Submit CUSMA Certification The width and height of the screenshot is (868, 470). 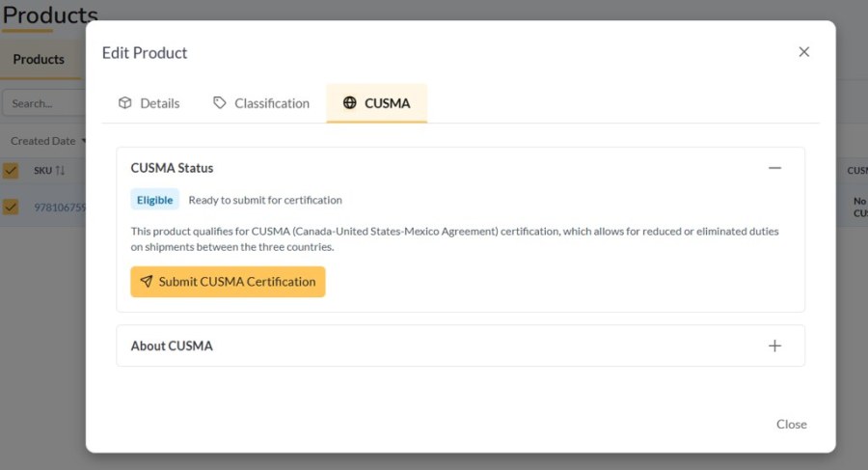[x=228, y=282]
